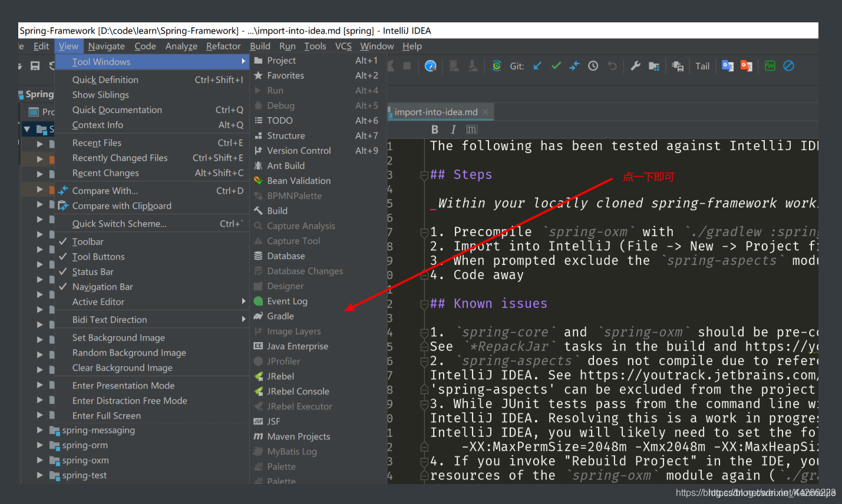Open the Refactor menu
842x504 pixels.
click(223, 46)
